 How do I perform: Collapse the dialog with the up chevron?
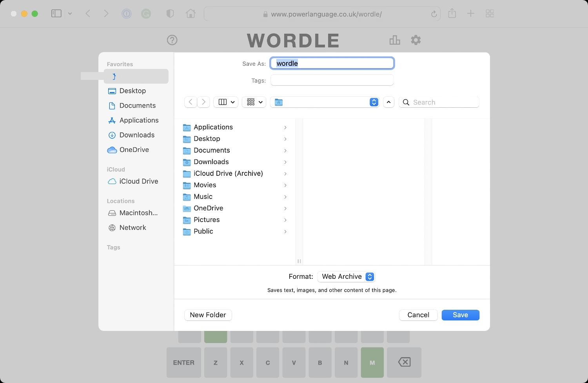pyautogui.click(x=388, y=102)
